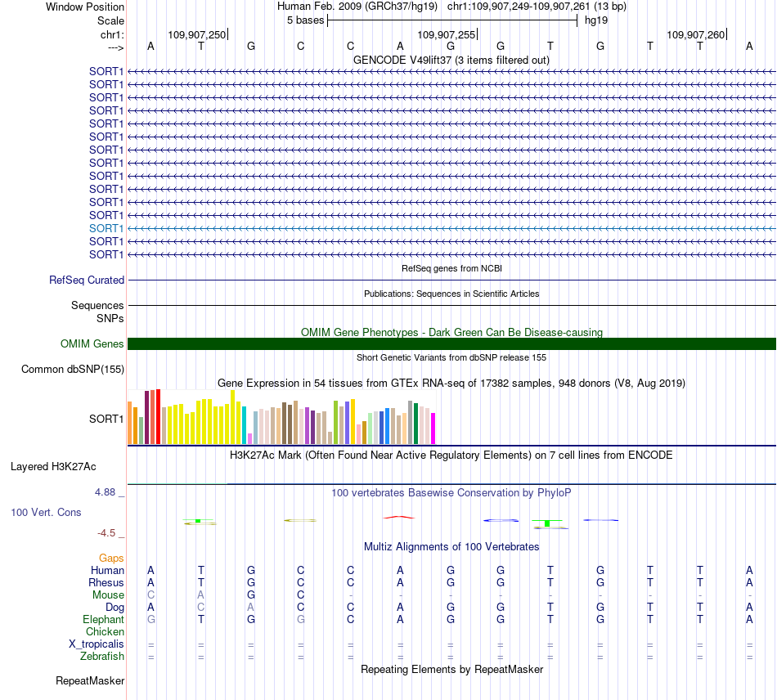Click the red PhyloP conservation mark
The height and width of the screenshot is (700, 777).
399,517
